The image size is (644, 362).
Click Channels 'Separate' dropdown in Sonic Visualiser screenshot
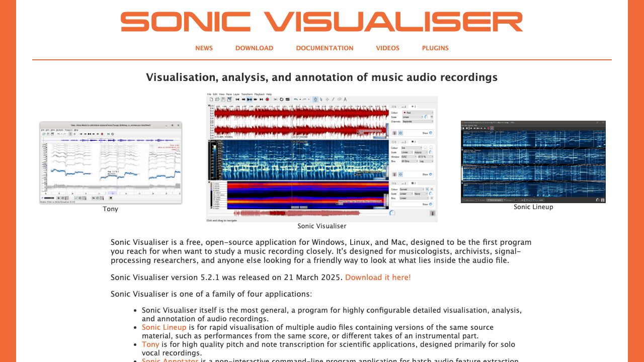(418, 122)
